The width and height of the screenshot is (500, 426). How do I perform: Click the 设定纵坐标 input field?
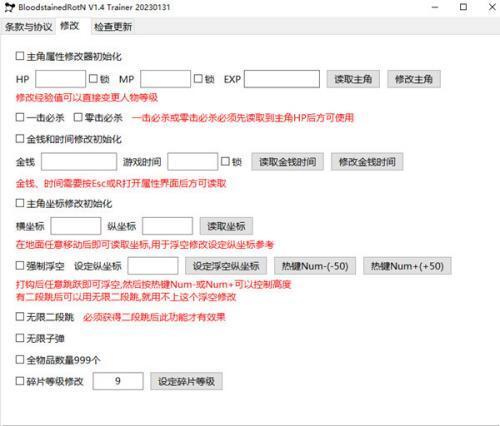coord(153,266)
